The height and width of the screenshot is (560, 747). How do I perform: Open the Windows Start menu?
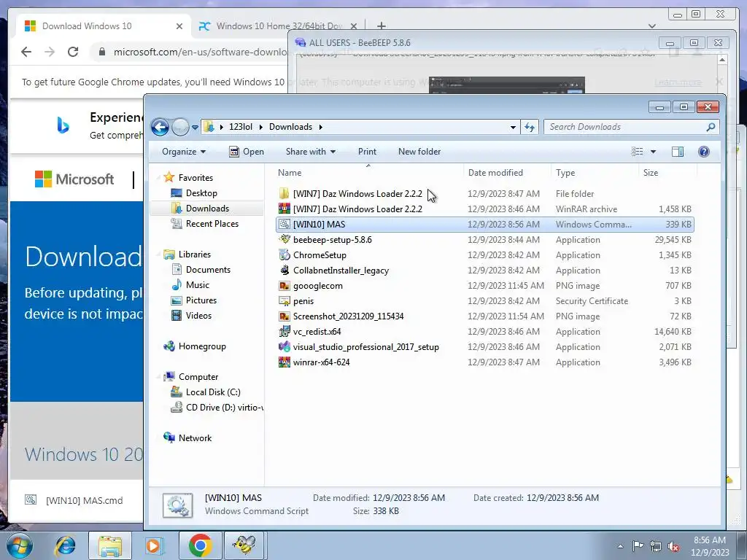[x=20, y=545]
